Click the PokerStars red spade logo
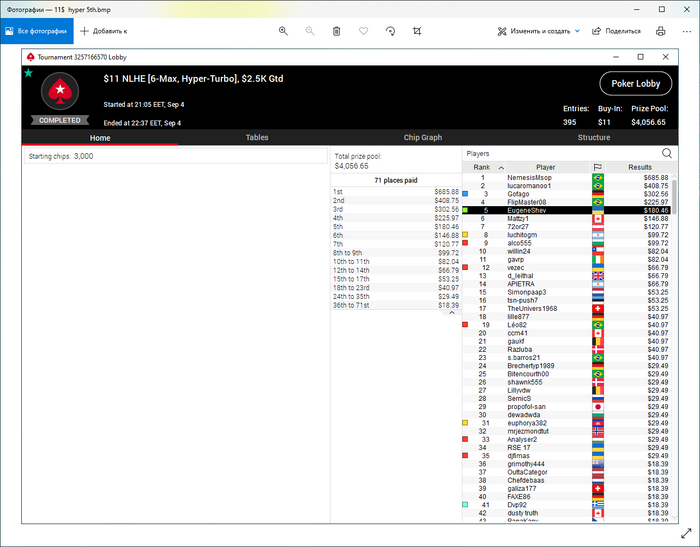 (60, 91)
